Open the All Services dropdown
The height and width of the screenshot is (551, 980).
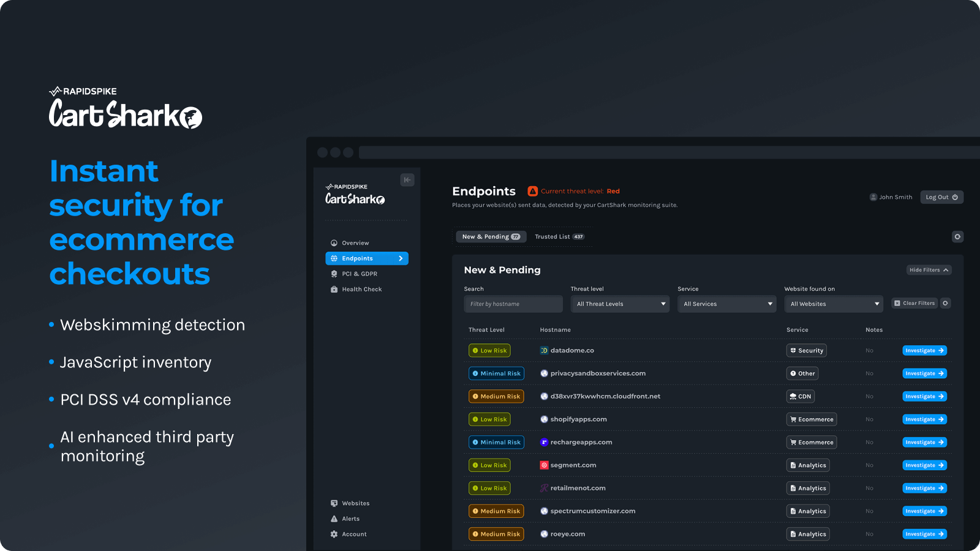727,304
